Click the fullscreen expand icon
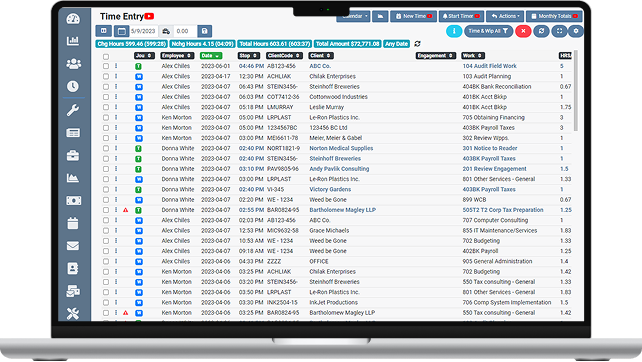 (559, 31)
